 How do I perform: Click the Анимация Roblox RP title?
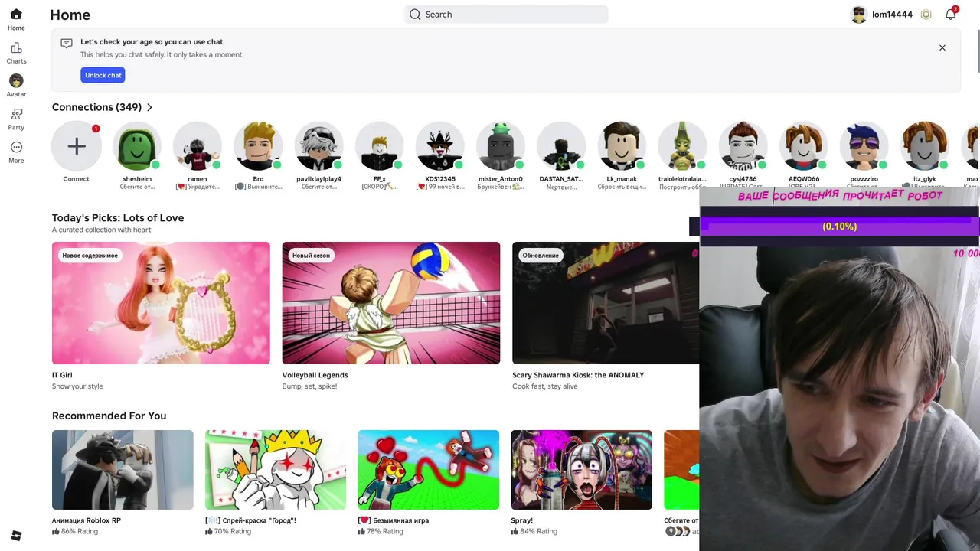coord(87,520)
